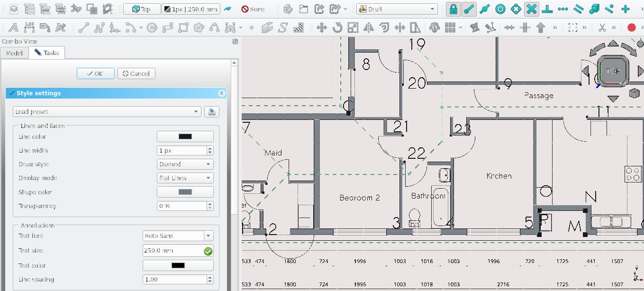The width and height of the screenshot is (644, 291).
Task: Toggle Snap Endpoint in snap toolbar
Action: (469, 9)
